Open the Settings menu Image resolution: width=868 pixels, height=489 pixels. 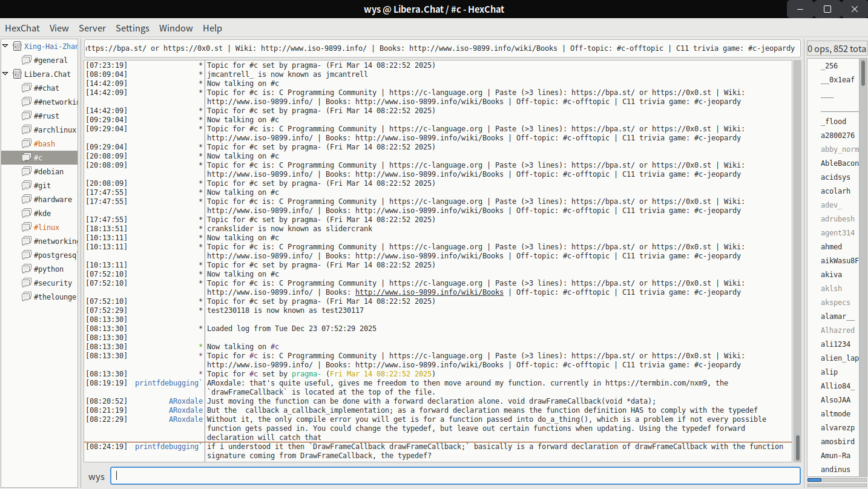coord(132,28)
